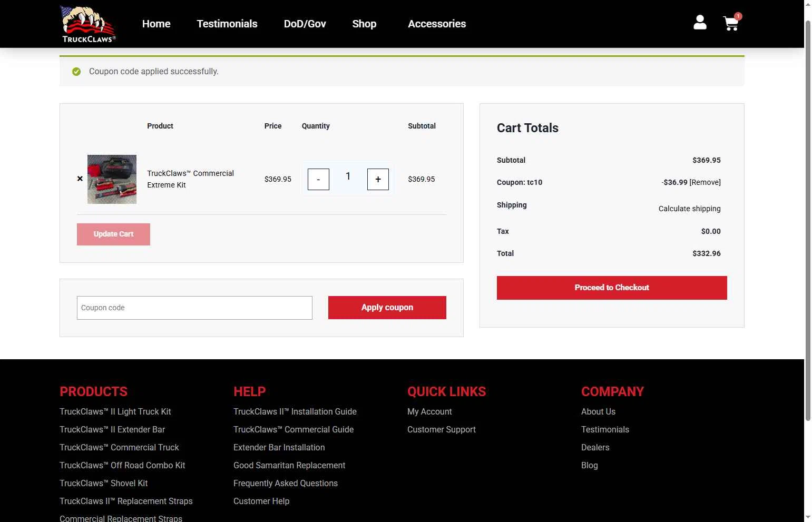Open TruckClaws II Extender Bar footer link
This screenshot has height=522, width=812.
coord(112,430)
